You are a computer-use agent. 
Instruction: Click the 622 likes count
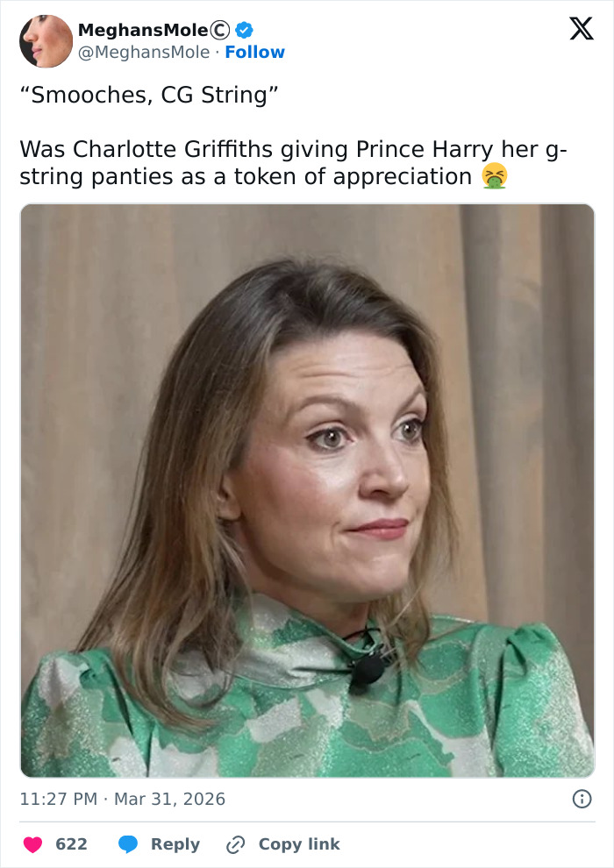[x=71, y=844]
